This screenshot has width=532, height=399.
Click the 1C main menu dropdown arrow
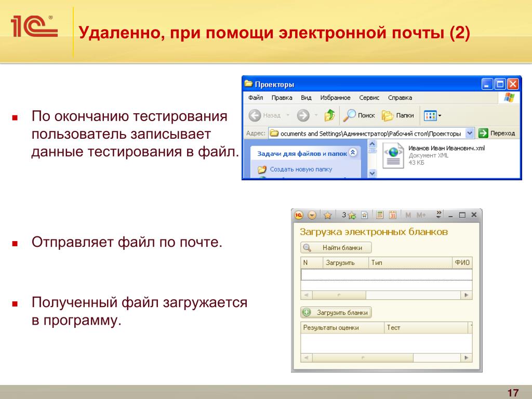point(312,215)
